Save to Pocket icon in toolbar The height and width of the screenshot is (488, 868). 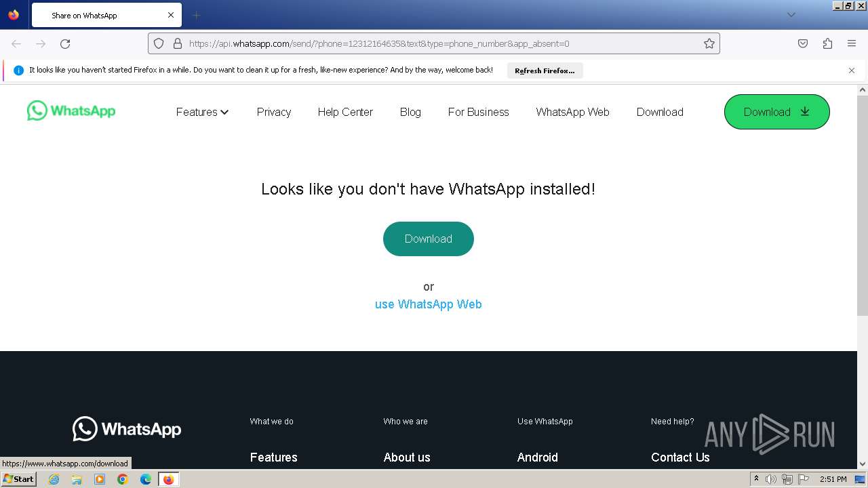803,43
